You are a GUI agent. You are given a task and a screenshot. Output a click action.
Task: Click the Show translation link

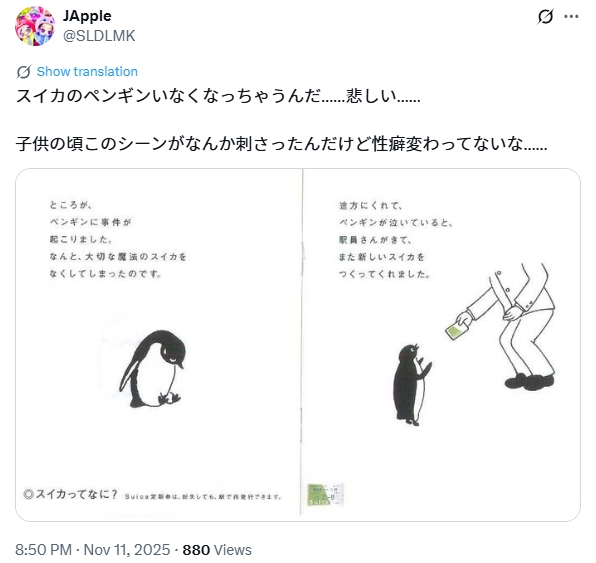(87, 71)
